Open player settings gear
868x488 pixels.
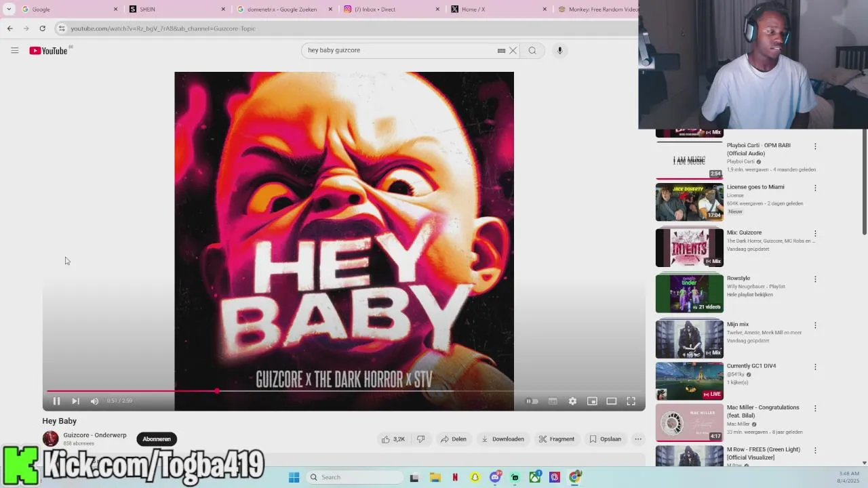572,401
